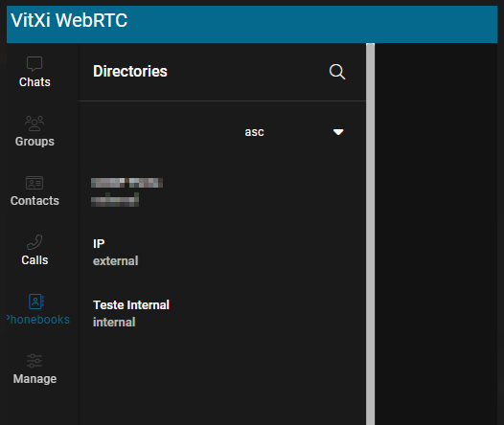Select the internal type label
The width and height of the screenshot is (504, 425).
114,323
